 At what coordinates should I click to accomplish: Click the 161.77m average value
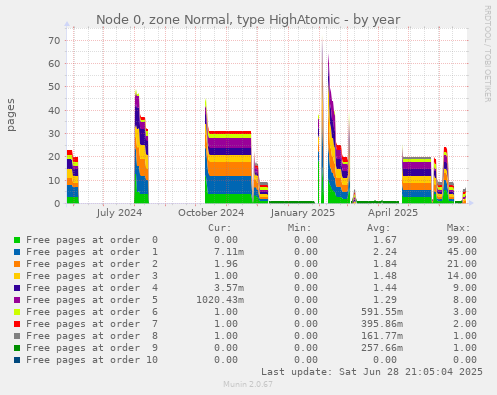(x=382, y=336)
